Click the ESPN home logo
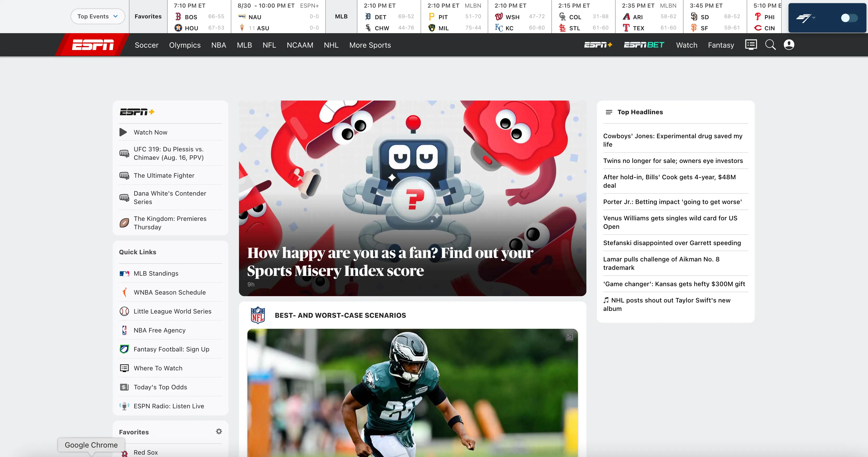The image size is (868, 457). pyautogui.click(x=93, y=45)
